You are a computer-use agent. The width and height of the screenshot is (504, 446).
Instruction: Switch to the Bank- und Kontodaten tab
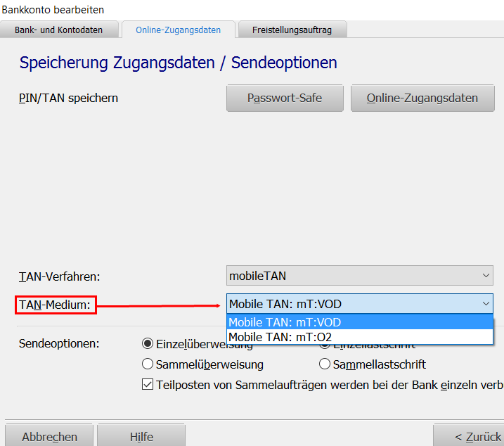point(60,30)
